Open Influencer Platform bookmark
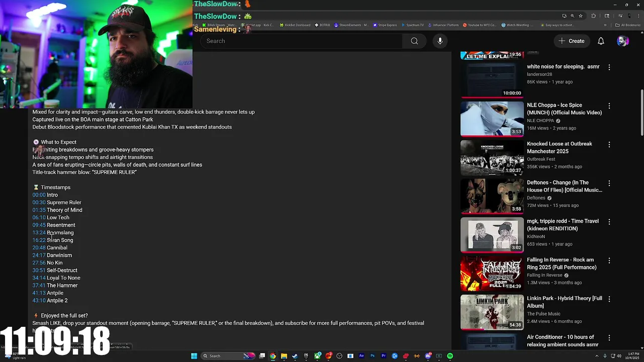Viewport: 644px width, 362px height. point(443,25)
